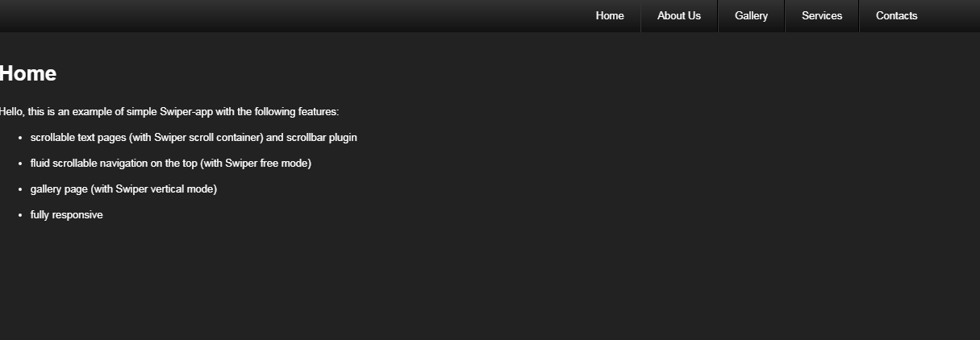Click the divider between Home and About Us

640,16
